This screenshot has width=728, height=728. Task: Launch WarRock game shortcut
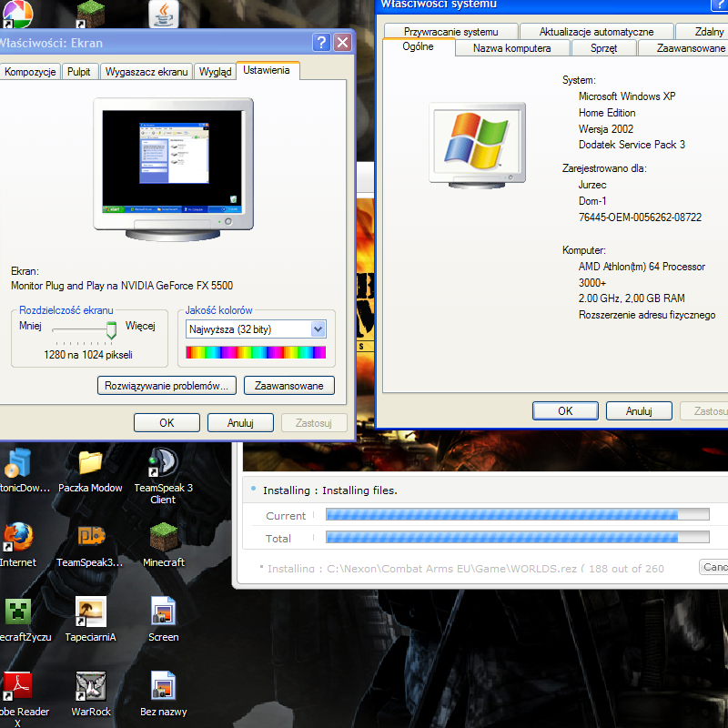[90, 686]
